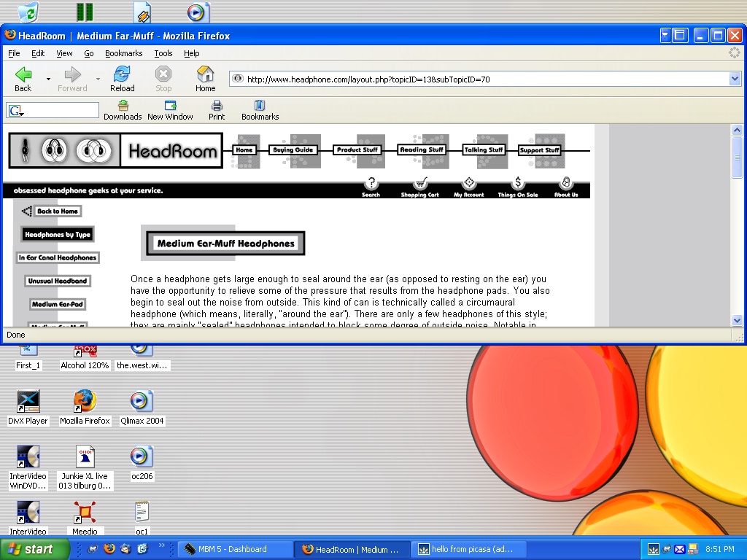Image resolution: width=747 pixels, height=560 pixels.
Task: Open the Reading Stuff nav link
Action: (x=422, y=150)
